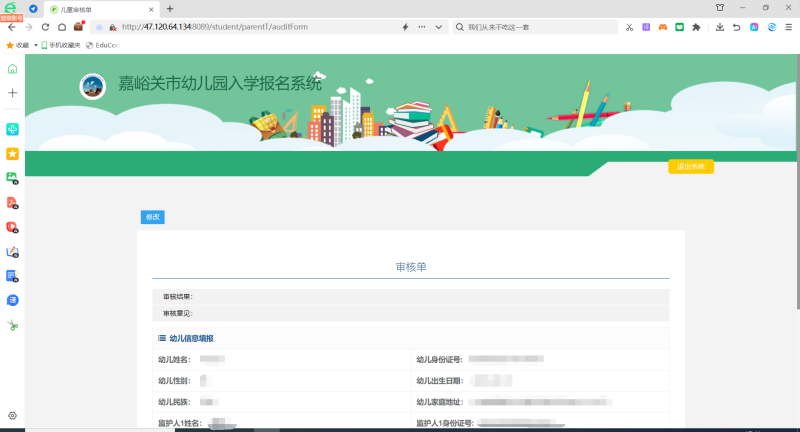Click the extensions puzzle piece icon
Image resolution: width=800 pixels, height=432 pixels.
pyautogui.click(x=696, y=27)
